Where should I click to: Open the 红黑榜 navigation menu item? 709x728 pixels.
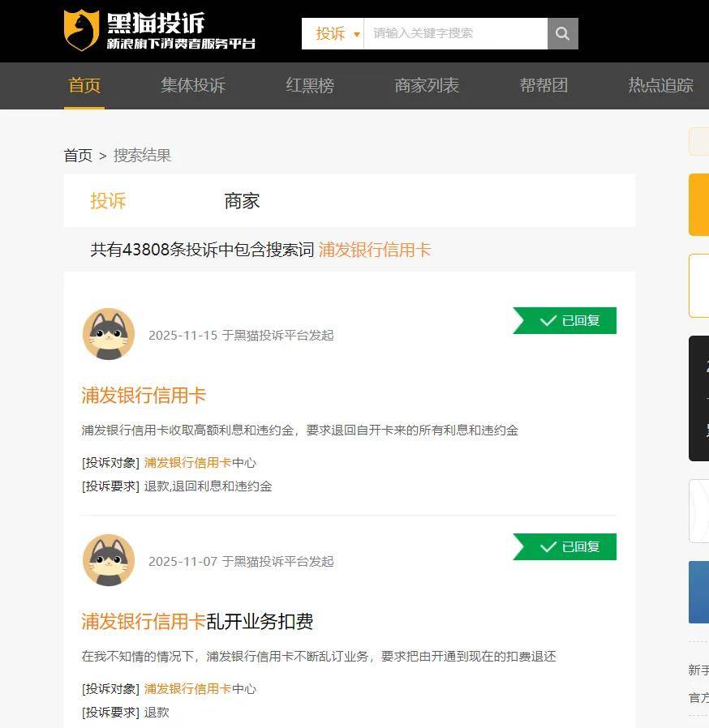coord(310,85)
